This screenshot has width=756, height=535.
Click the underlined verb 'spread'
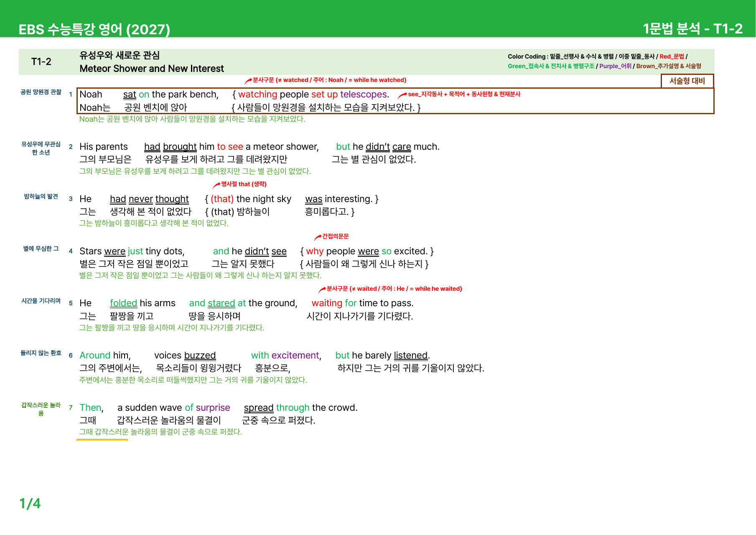click(259, 408)
